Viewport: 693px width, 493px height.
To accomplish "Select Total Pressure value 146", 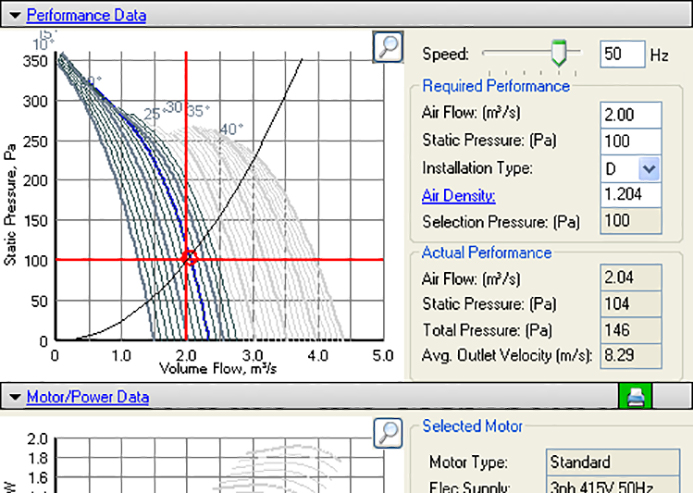I will (x=631, y=330).
